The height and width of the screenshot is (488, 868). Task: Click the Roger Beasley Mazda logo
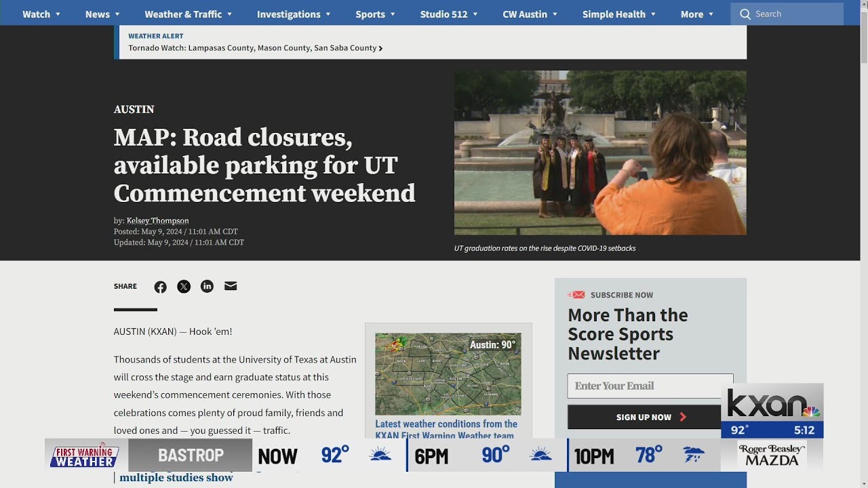[x=772, y=455]
